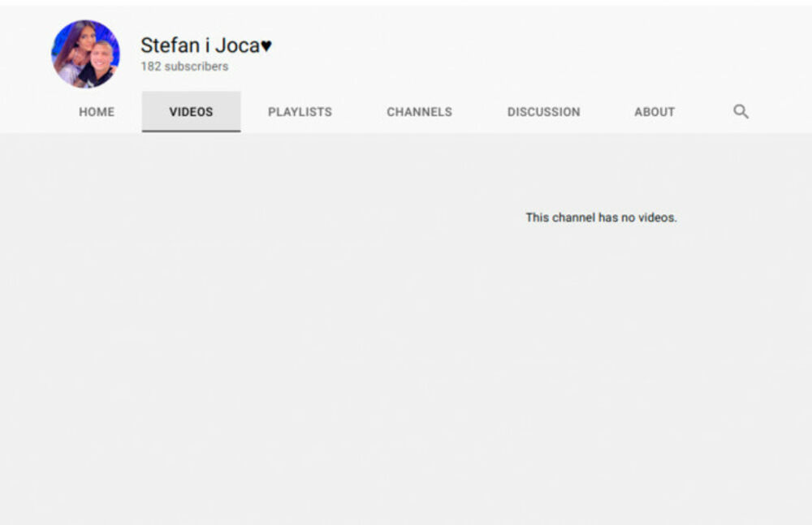Show the ABOUT tab
This screenshot has height=525, width=812.
[x=654, y=112]
